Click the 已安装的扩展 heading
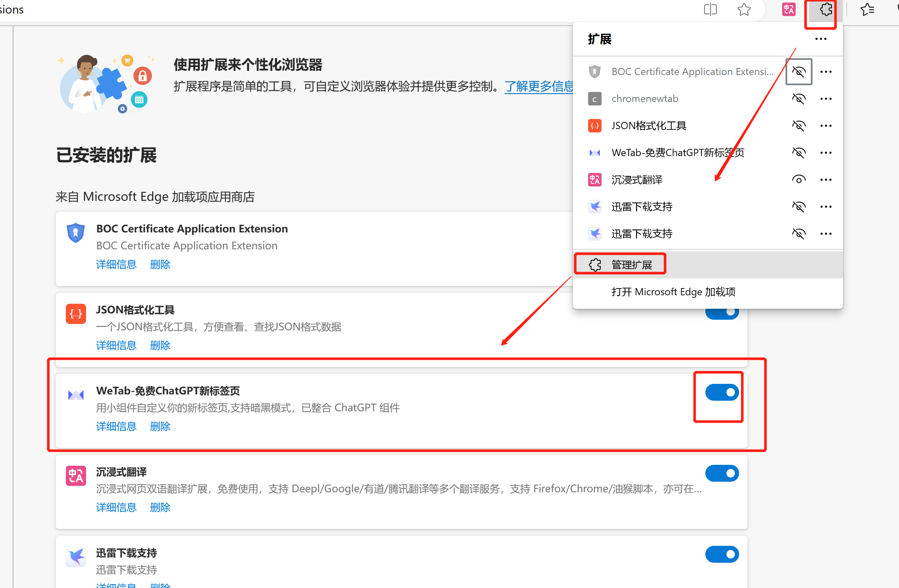The image size is (899, 588). point(106,155)
